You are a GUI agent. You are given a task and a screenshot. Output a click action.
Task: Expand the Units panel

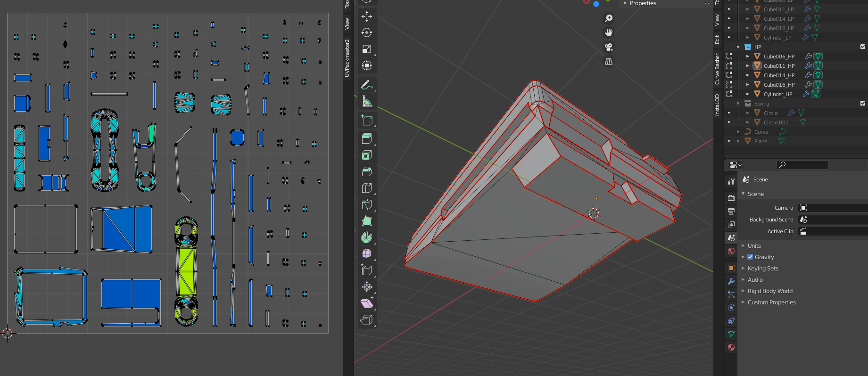tap(754, 246)
